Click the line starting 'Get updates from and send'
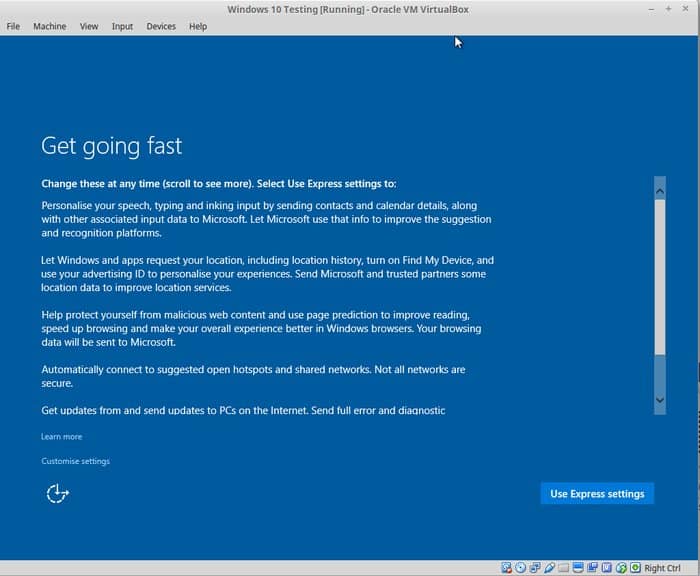 (243, 410)
